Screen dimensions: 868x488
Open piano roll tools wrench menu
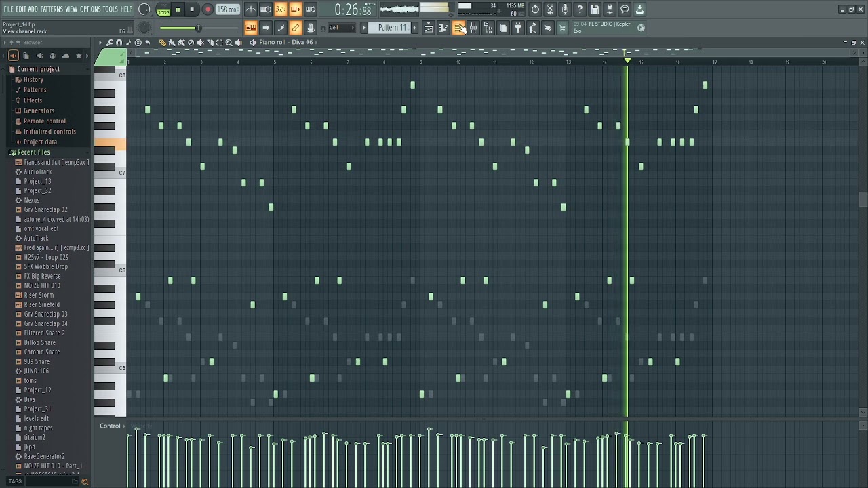coord(110,43)
